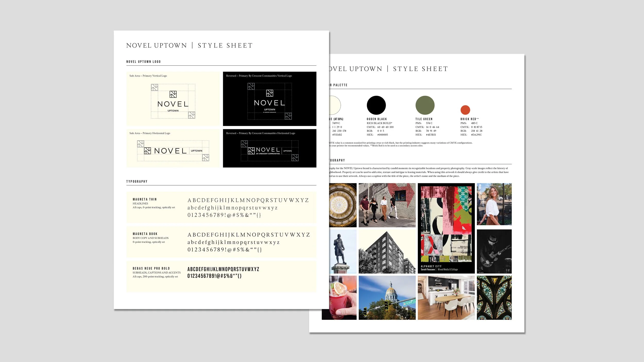Click the kitchen and dining room interior photo

(x=446, y=298)
